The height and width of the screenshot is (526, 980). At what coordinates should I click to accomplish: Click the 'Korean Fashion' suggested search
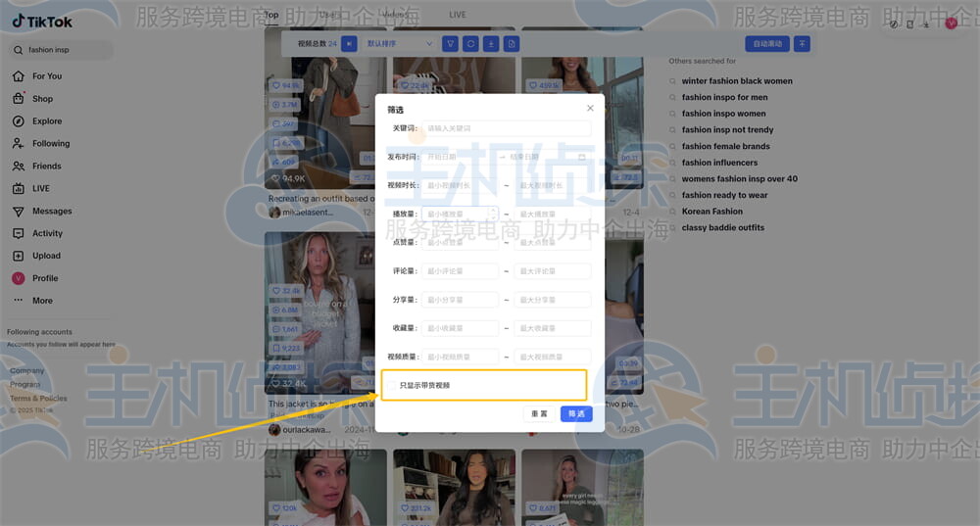(712, 212)
